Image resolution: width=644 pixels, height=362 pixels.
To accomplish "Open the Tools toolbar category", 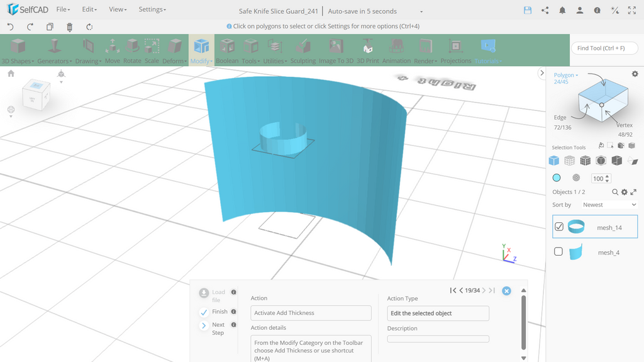I will click(x=251, y=52).
